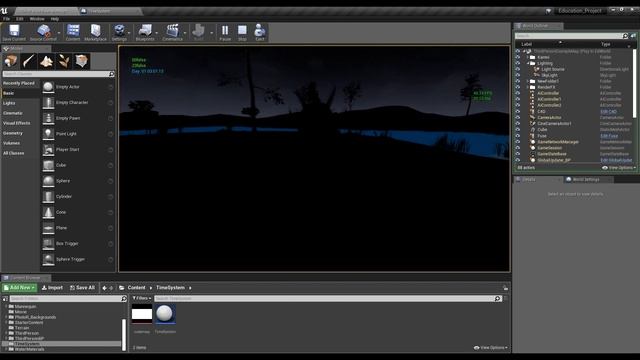The image size is (640, 360).
Task: Open the Filters dropdown in Content Browser
Action: (142, 298)
